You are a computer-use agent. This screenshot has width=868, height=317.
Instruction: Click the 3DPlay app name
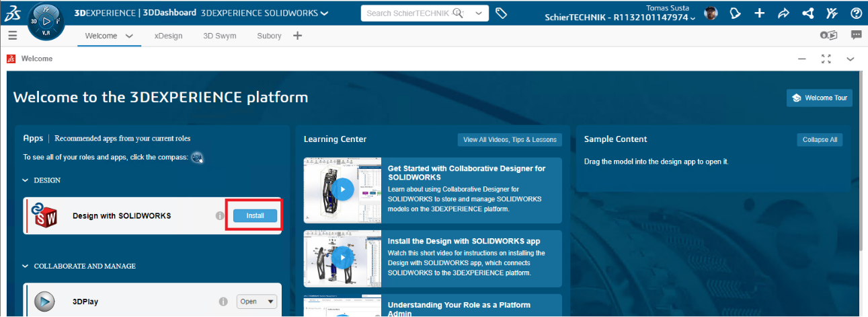[85, 302]
